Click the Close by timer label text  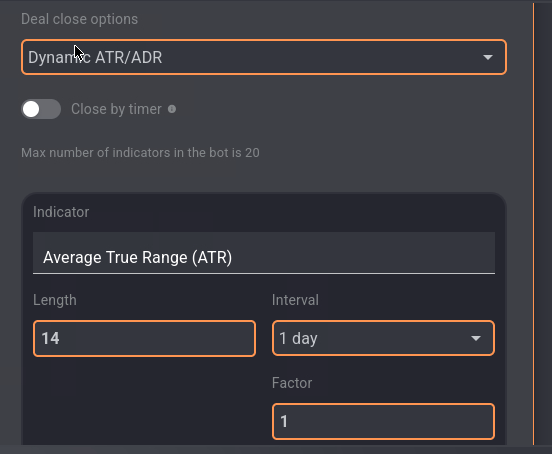point(116,109)
